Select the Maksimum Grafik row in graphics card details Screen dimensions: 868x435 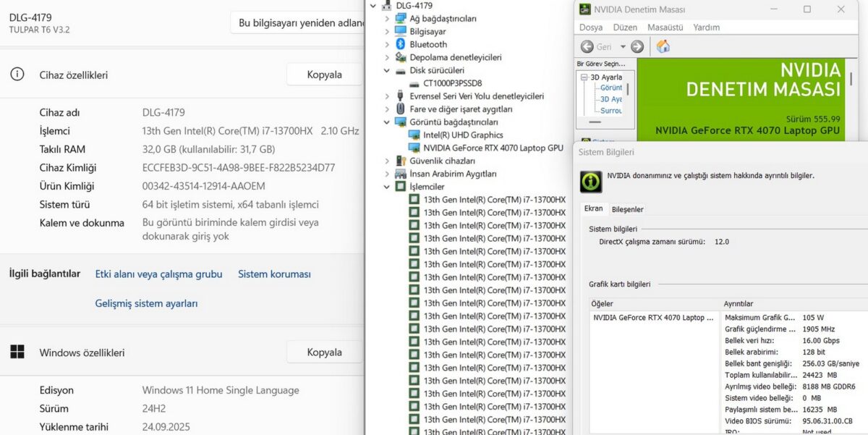[x=759, y=316]
